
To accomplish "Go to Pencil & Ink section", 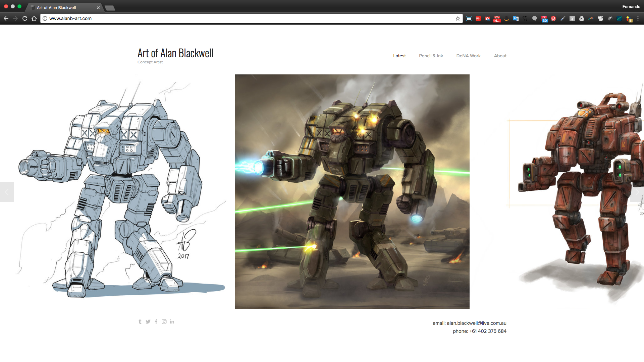I will [431, 56].
